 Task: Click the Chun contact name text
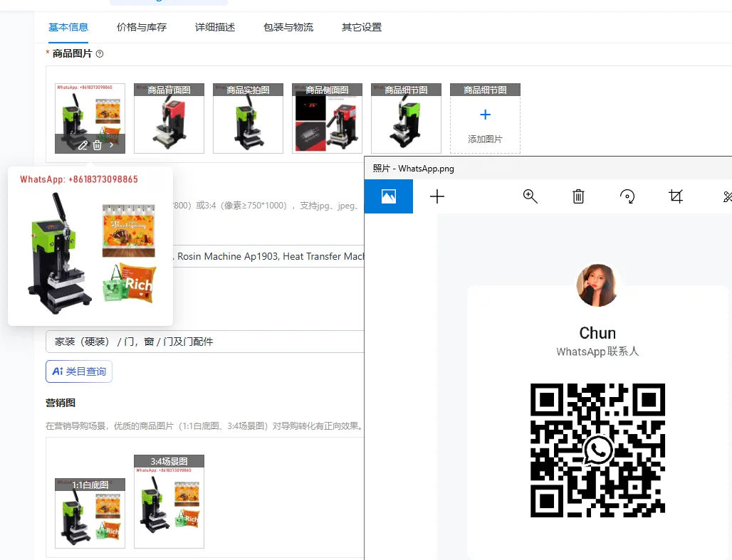click(x=597, y=333)
